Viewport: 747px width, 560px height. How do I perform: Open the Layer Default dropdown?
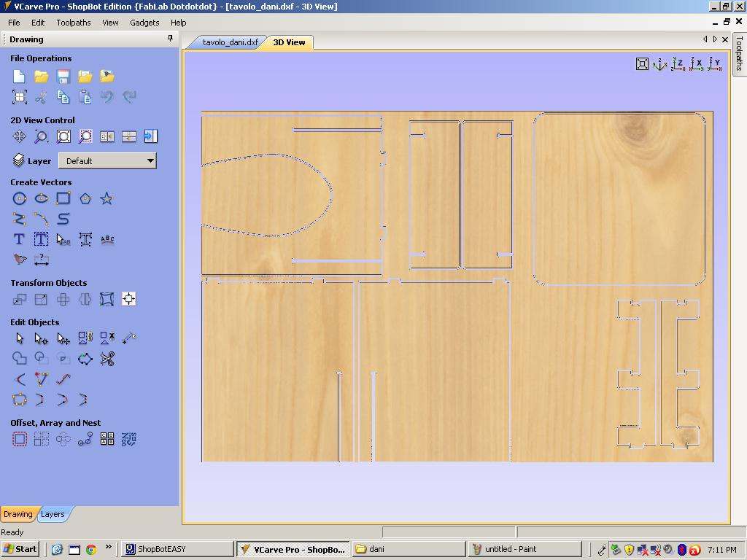(107, 161)
